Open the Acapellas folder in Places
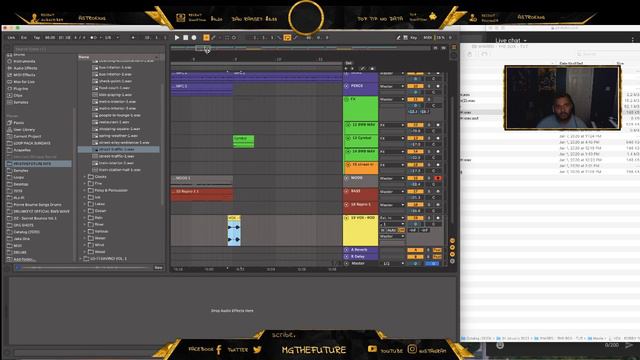Image resolution: width=640 pixels, height=360 pixels. (22, 150)
